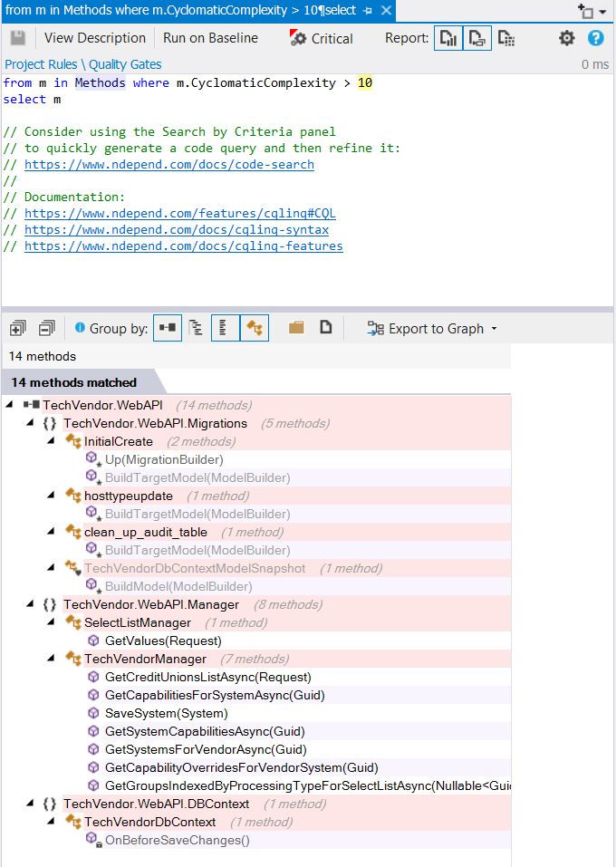616x867 pixels.
Task: Toggle group by type
Action: [255, 328]
